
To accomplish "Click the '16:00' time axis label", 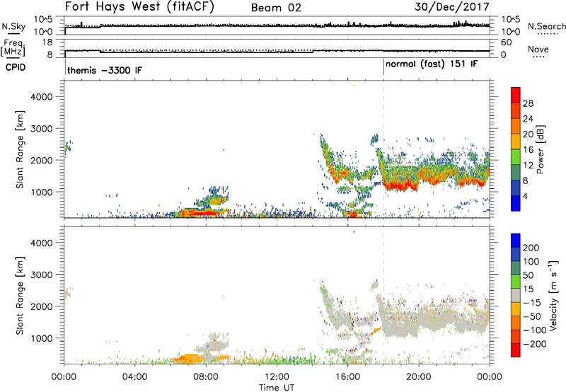I will 347,377.
